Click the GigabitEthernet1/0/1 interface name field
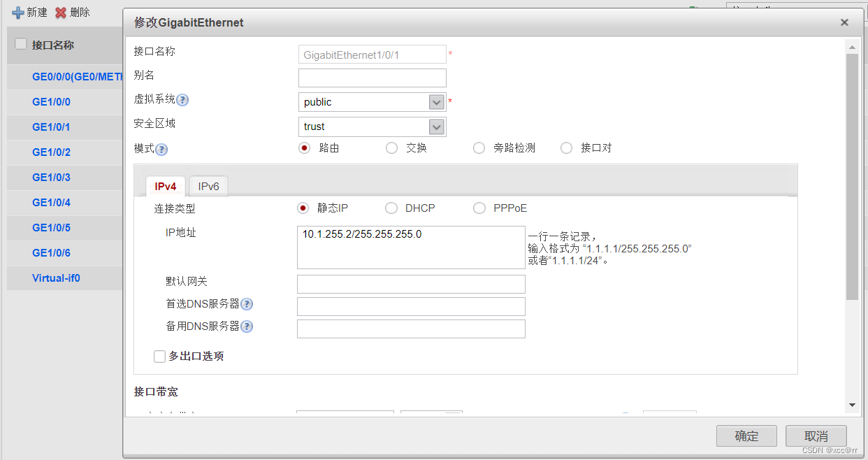This screenshot has height=460, width=868. click(372, 55)
